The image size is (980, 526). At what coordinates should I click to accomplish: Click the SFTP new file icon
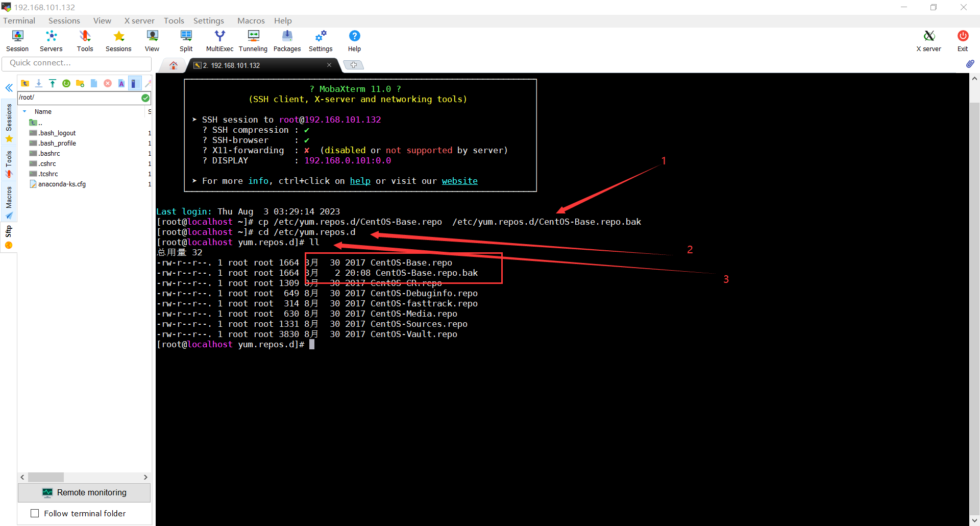94,83
